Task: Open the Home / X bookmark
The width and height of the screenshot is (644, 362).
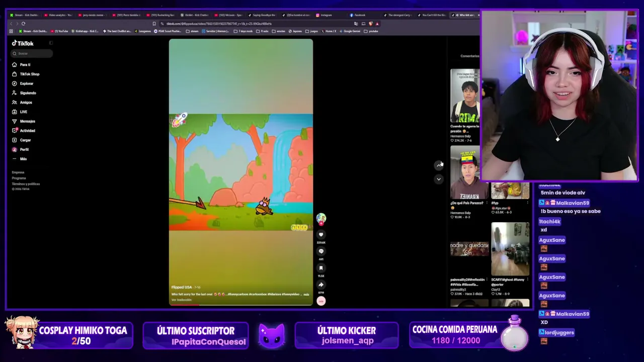Action: tap(328, 31)
